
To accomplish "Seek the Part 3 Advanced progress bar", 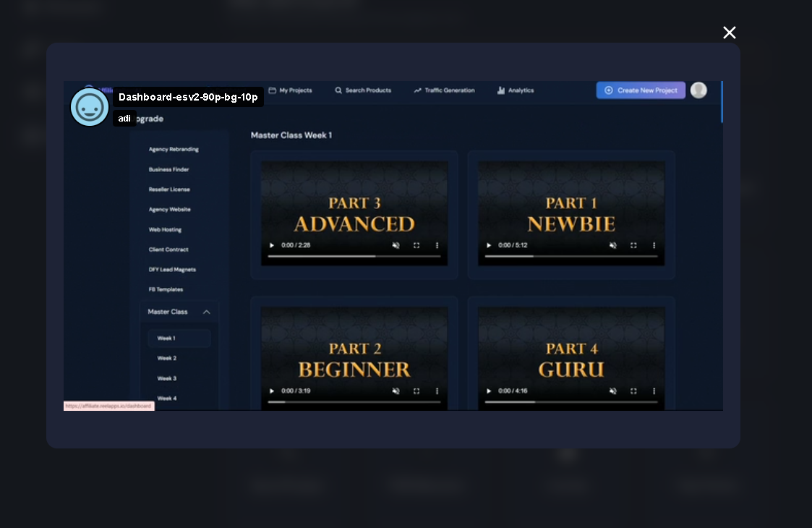I will [x=354, y=256].
